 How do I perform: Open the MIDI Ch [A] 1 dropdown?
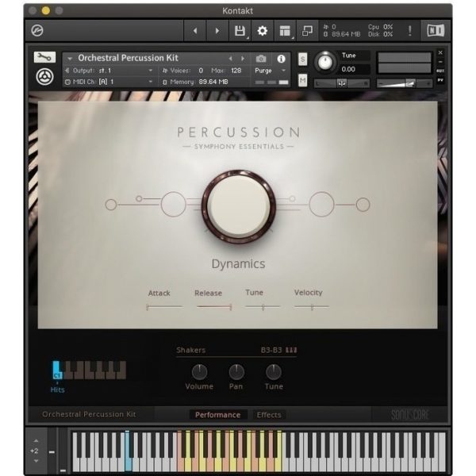109,82
